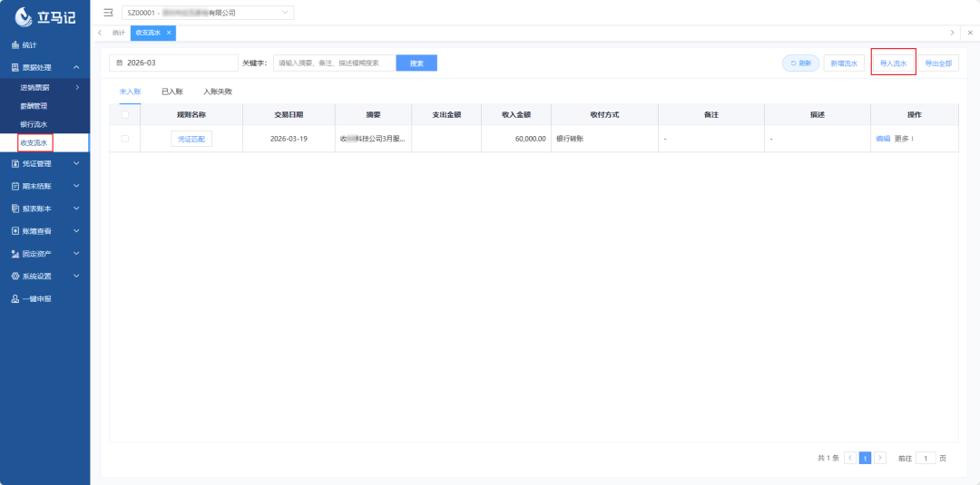Click the 统计 chart icon in sidebar
Viewport: 980px width, 485px height.
[x=15, y=45]
